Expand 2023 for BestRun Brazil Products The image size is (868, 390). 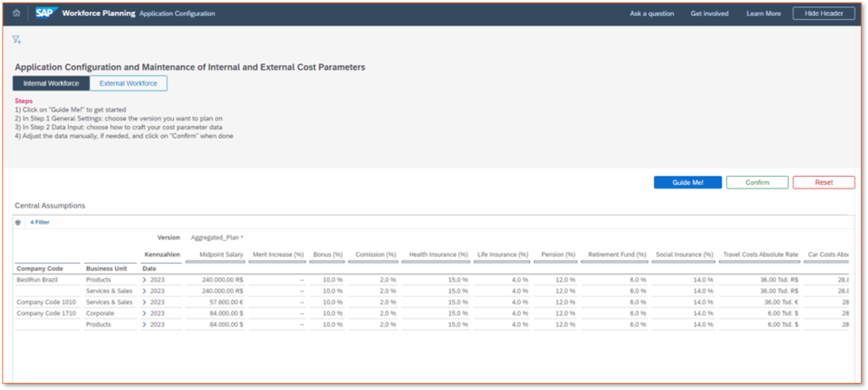click(x=145, y=280)
